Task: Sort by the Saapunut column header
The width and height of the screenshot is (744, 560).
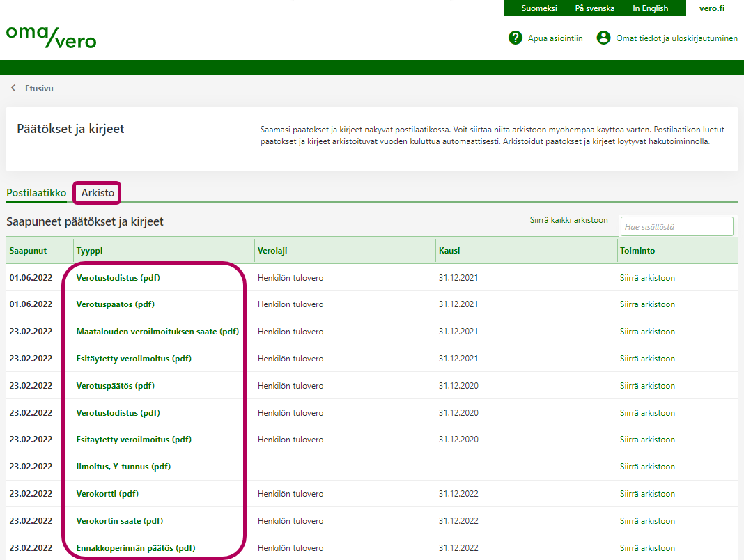Action: tap(27, 250)
